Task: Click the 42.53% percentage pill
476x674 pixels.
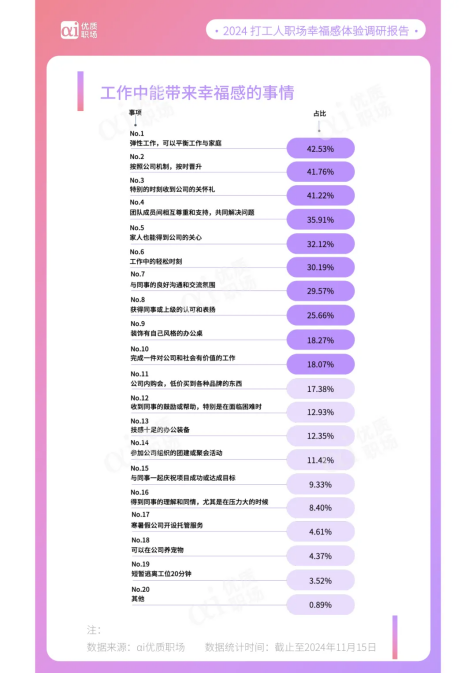Action: [x=320, y=149]
